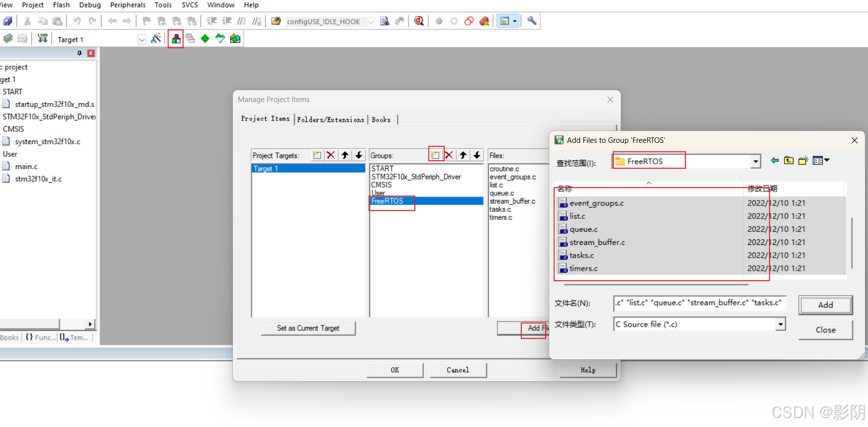Click the file dialog vertical scrollbar
Viewport: 868px width, 427px height.
click(852, 243)
